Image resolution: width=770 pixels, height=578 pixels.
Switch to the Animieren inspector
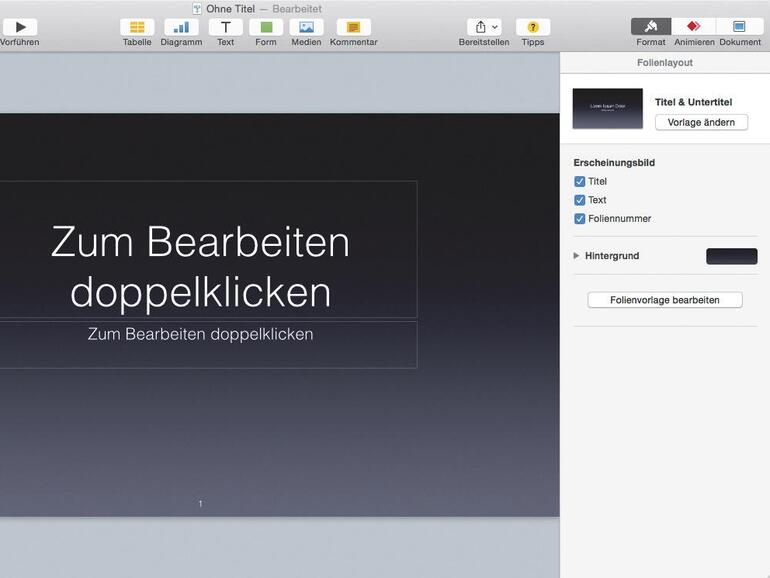693,27
